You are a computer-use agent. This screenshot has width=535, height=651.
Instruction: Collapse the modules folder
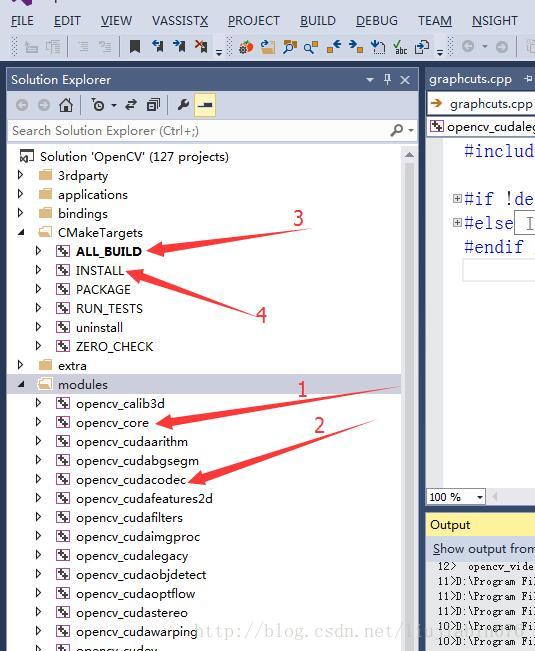tap(21, 384)
